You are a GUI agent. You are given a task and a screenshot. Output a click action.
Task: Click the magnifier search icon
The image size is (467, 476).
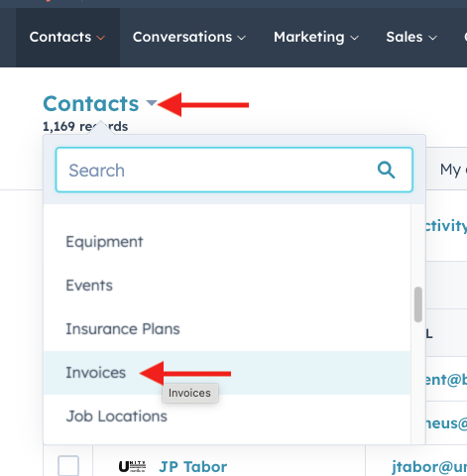[386, 170]
